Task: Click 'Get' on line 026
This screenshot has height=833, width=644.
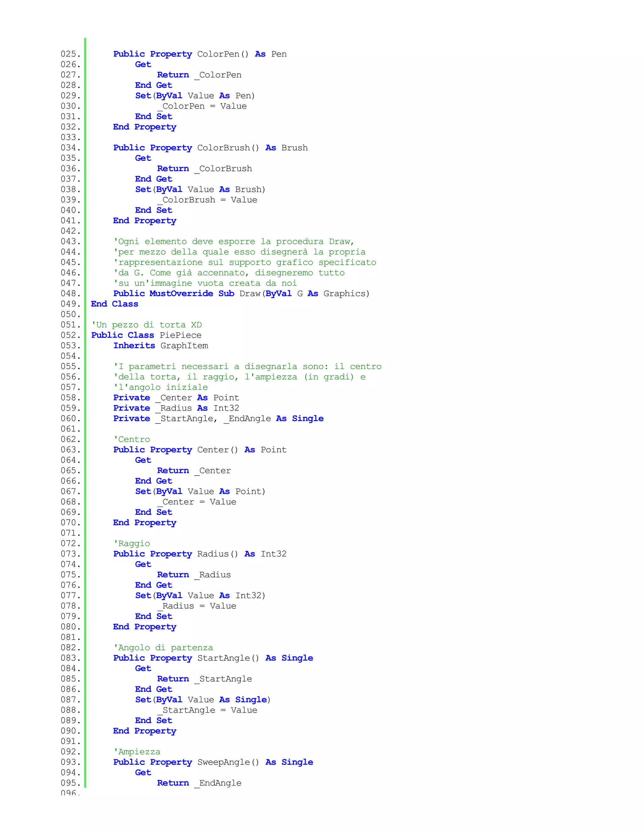Action: click(143, 64)
